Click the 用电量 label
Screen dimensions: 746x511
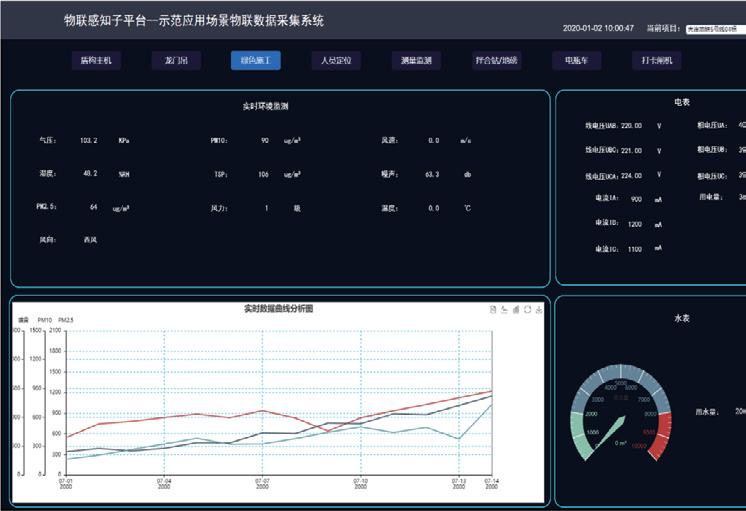click(711, 197)
